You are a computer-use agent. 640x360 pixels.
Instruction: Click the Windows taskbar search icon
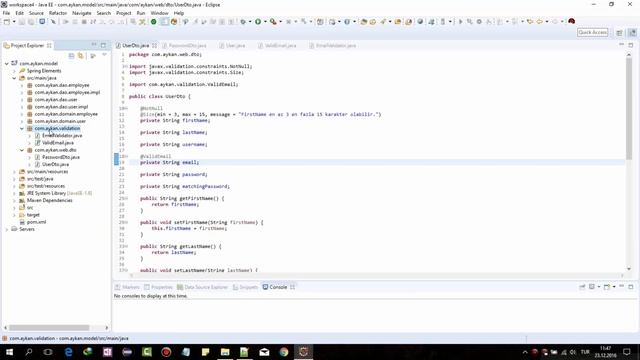[29, 352]
